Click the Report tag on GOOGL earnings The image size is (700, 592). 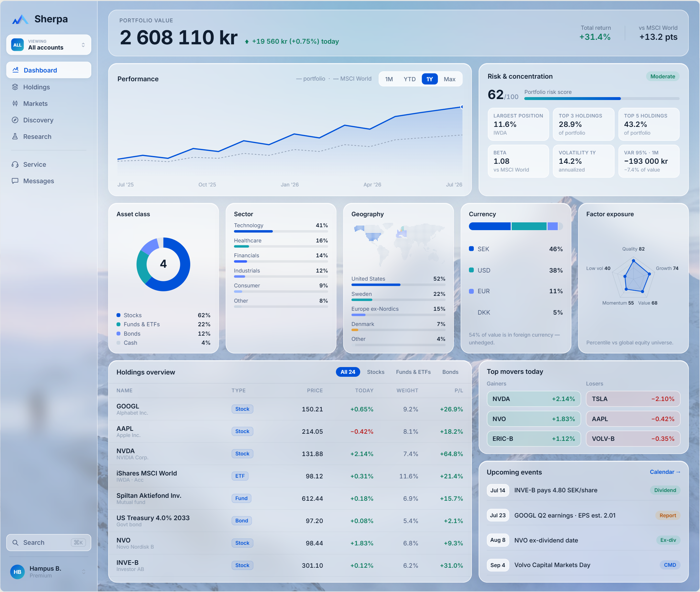[667, 515]
